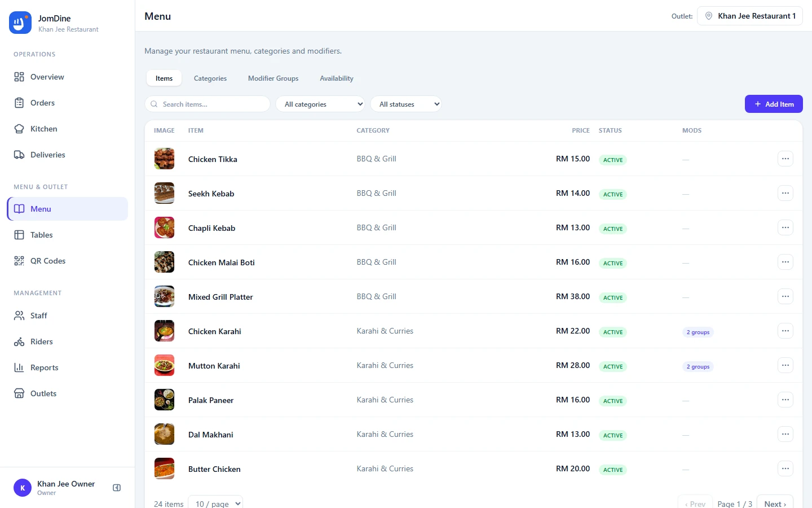Viewport: 812px width, 508px height.
Task: Click the RM 38.00 price value
Action: (x=573, y=296)
